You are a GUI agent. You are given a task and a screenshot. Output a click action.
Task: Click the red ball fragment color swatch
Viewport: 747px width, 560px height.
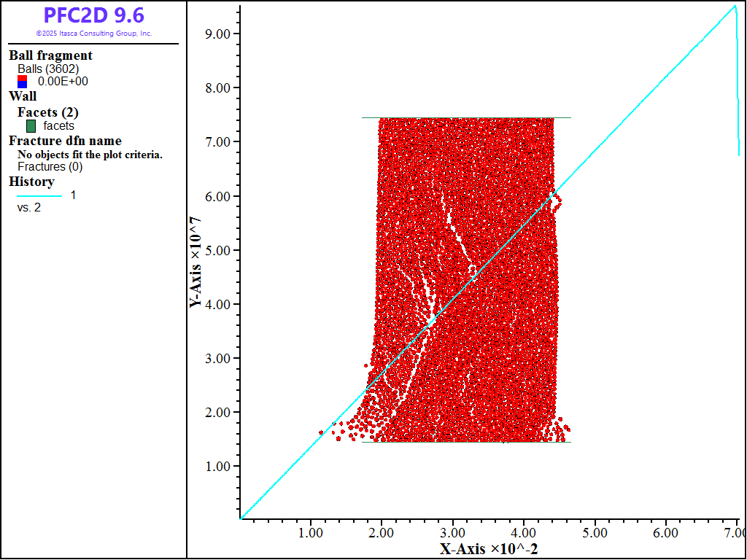(23, 78)
